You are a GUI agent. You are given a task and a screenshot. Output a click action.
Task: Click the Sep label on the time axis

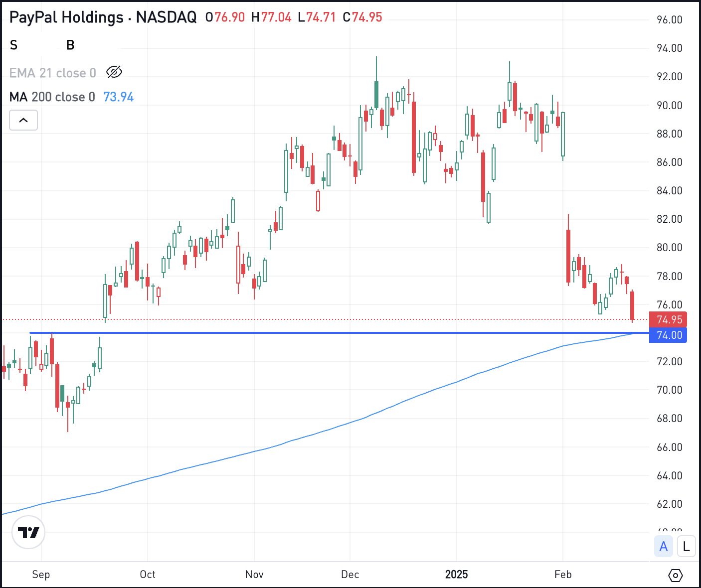pyautogui.click(x=41, y=575)
